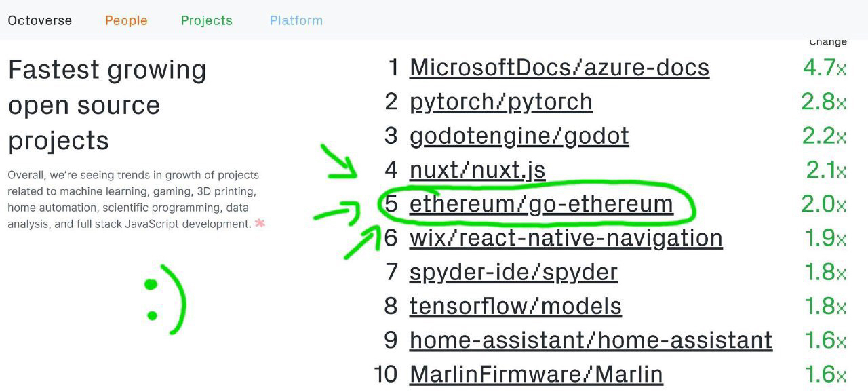Click rank number 10 in the list
This screenshot has height=392, width=868.
[385, 374]
